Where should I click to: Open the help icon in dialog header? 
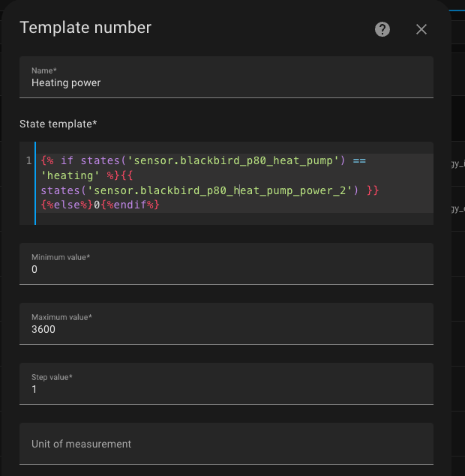point(382,29)
